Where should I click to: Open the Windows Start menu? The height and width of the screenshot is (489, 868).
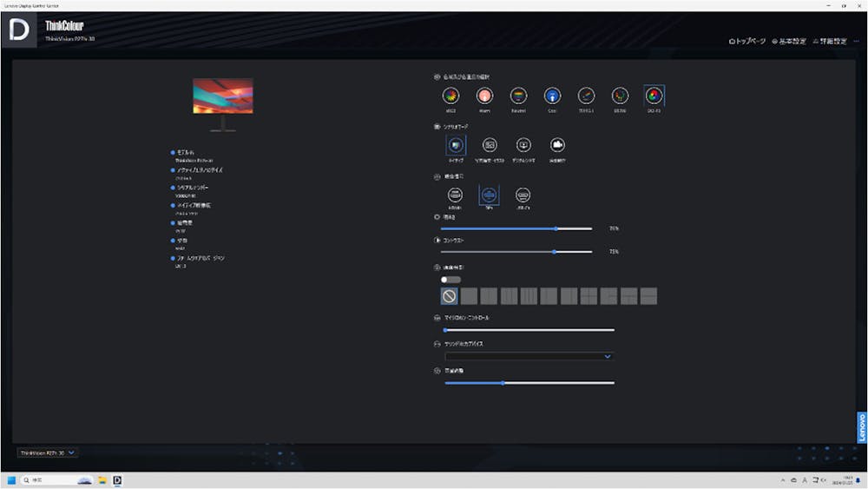tap(11, 480)
